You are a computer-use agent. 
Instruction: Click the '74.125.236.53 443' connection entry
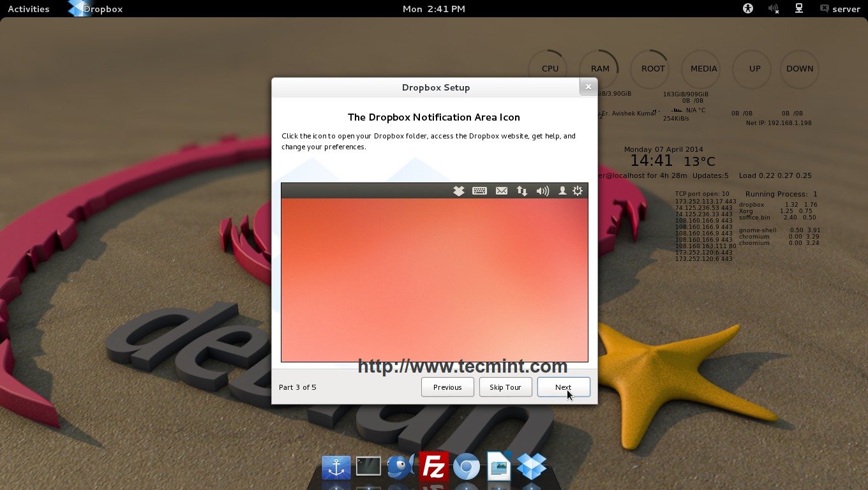[x=705, y=208]
